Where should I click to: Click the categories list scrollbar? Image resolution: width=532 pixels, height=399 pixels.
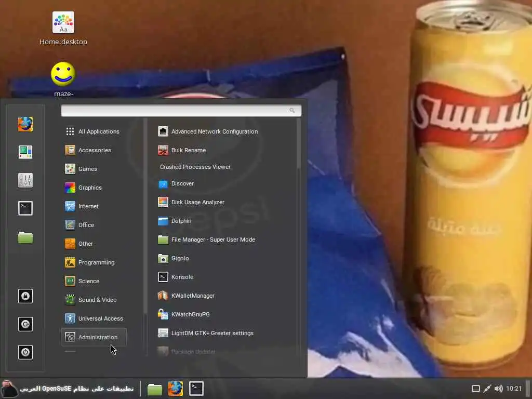click(145, 216)
